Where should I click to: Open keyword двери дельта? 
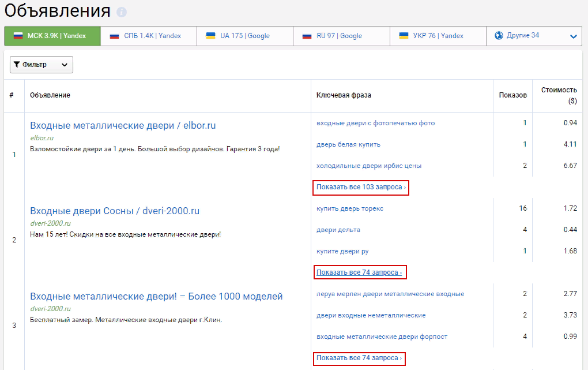(x=338, y=230)
